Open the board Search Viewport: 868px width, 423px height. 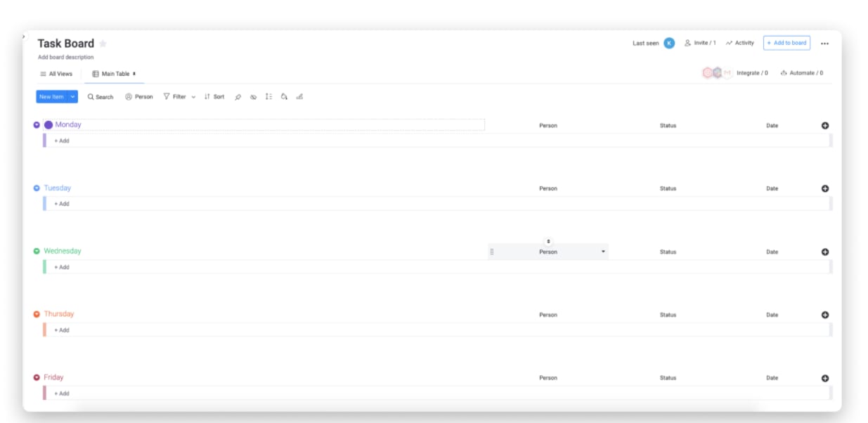pyautogui.click(x=98, y=98)
